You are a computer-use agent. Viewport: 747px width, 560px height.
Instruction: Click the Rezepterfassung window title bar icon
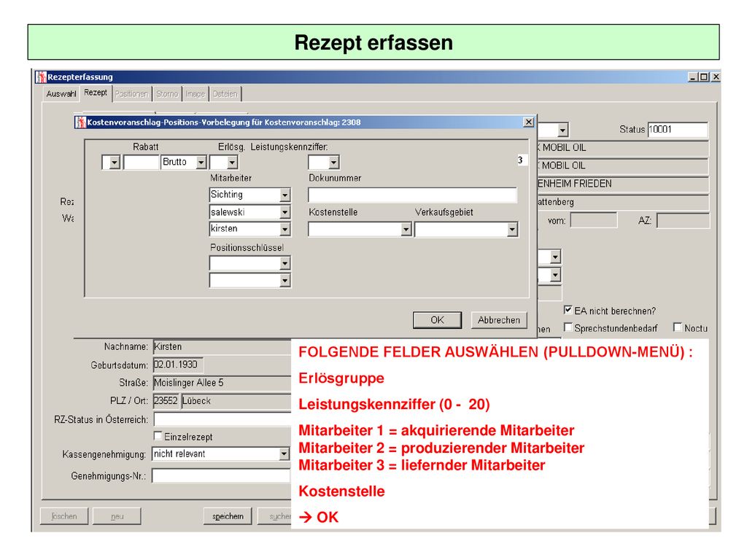click(x=42, y=77)
